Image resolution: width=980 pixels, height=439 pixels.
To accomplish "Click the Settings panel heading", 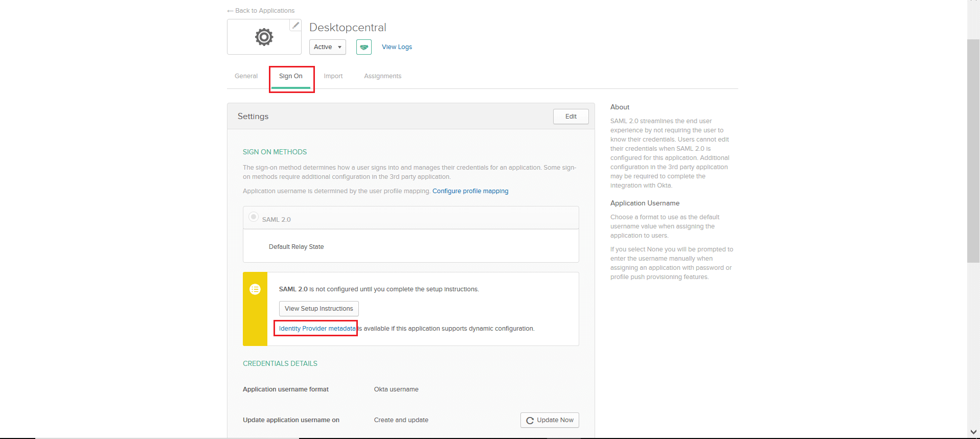I will 253,117.
